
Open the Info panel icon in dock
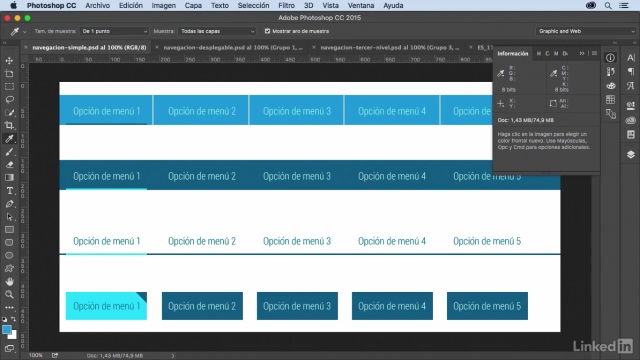pos(610,58)
